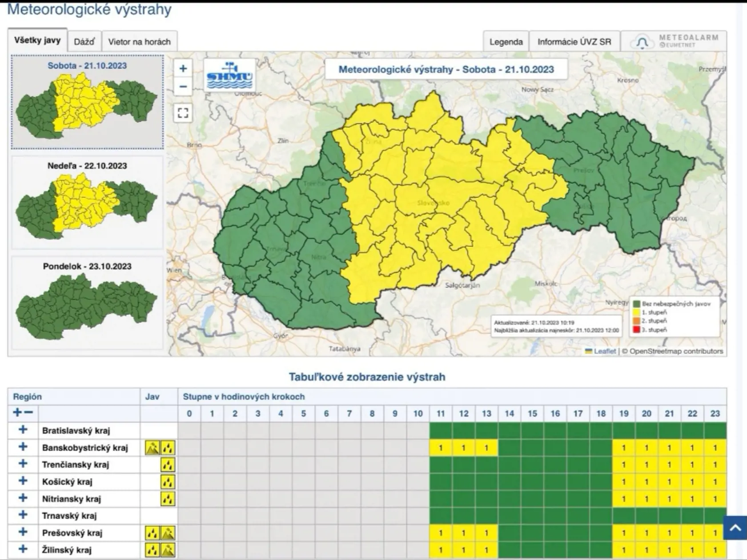Image resolution: width=747 pixels, height=560 pixels.
Task: Toggle fullscreen map view
Action: click(183, 112)
